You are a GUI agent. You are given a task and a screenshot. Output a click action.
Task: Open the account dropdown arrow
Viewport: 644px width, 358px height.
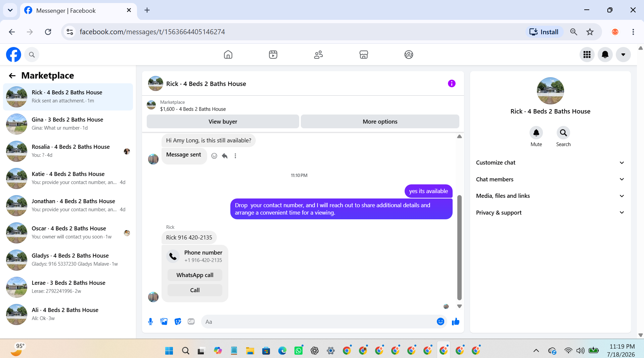[623, 55]
